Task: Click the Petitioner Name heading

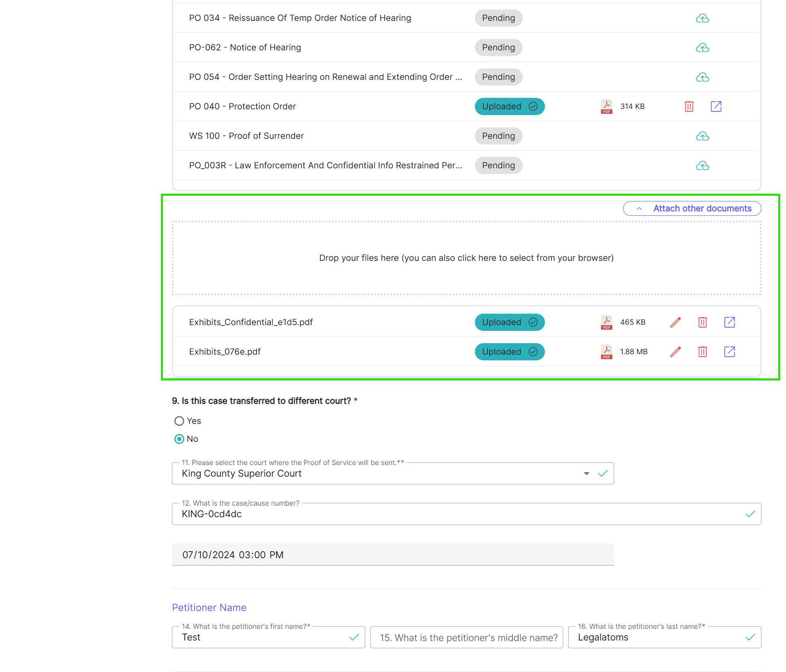Action: click(x=209, y=608)
